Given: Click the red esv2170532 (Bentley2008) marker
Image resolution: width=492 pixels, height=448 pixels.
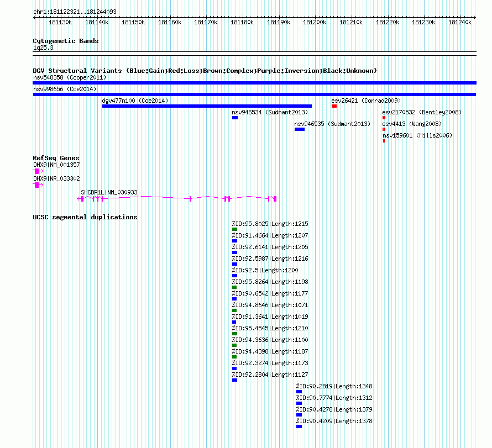Looking at the screenshot, I should tap(384, 118).
